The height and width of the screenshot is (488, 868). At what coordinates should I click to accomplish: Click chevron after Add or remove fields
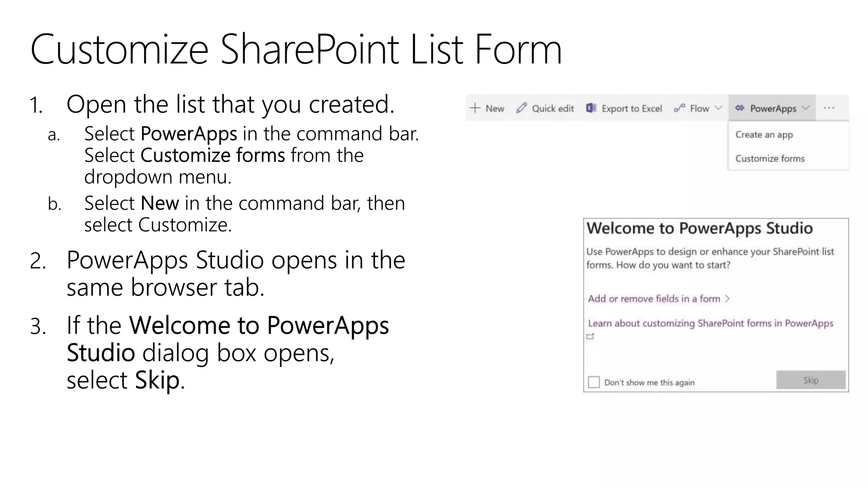point(727,299)
